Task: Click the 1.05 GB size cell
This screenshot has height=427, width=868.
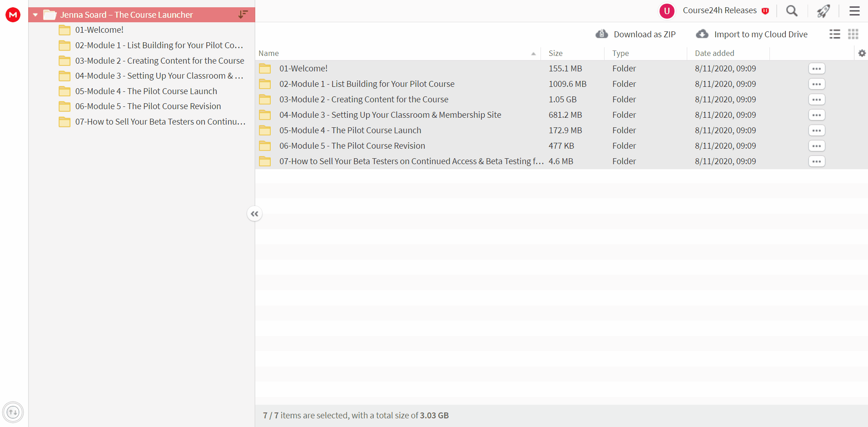Action: tap(562, 100)
